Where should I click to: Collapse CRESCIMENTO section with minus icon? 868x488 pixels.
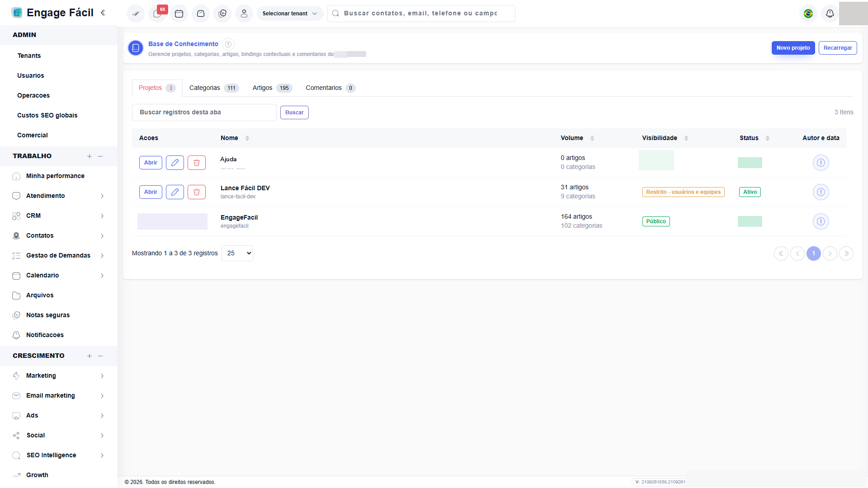(100, 356)
